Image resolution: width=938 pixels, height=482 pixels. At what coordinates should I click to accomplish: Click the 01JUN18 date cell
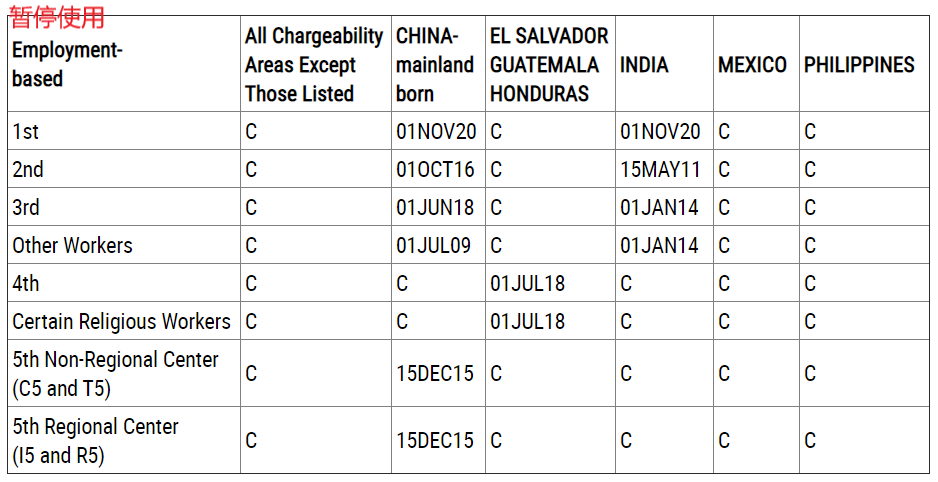pos(435,208)
